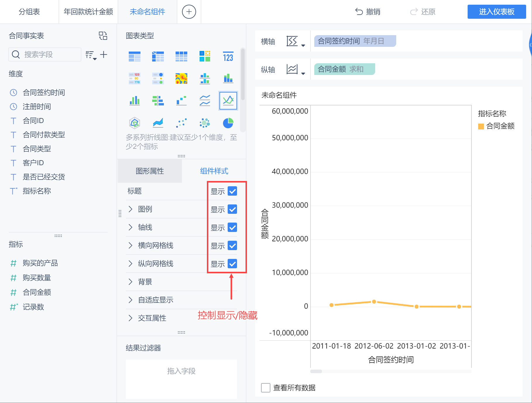Click the 进入仪表板 button
The image size is (532, 403).
point(497,12)
